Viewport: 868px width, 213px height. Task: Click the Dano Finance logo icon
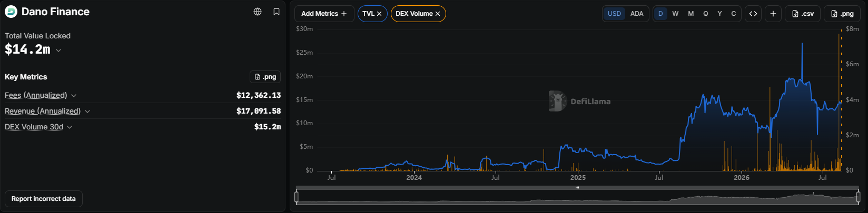pyautogui.click(x=11, y=12)
